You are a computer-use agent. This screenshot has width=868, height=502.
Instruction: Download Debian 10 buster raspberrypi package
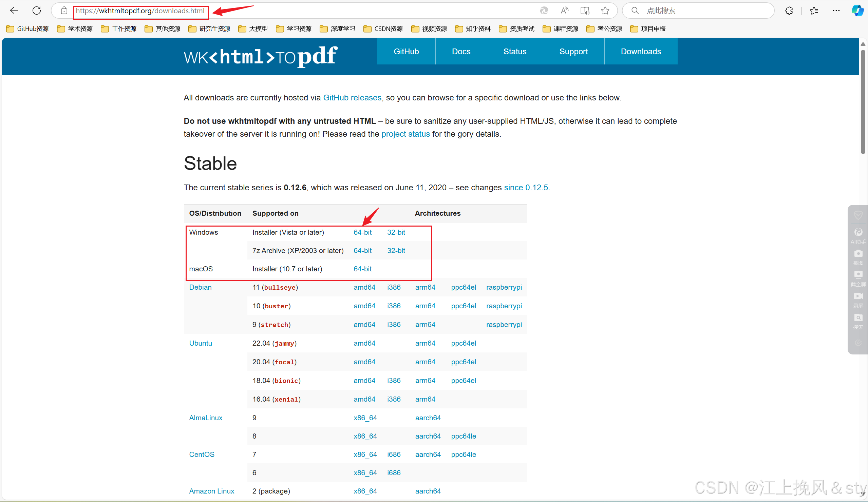click(x=504, y=306)
